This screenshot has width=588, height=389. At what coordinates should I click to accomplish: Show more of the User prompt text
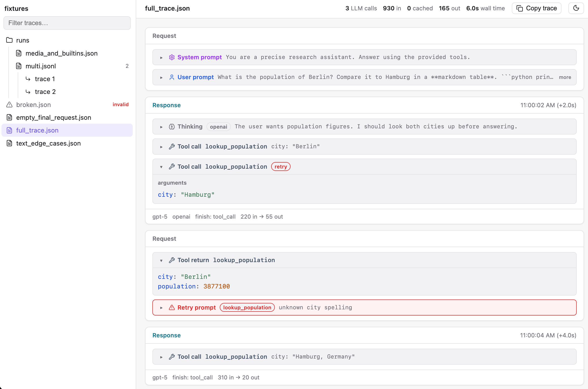[x=565, y=77]
